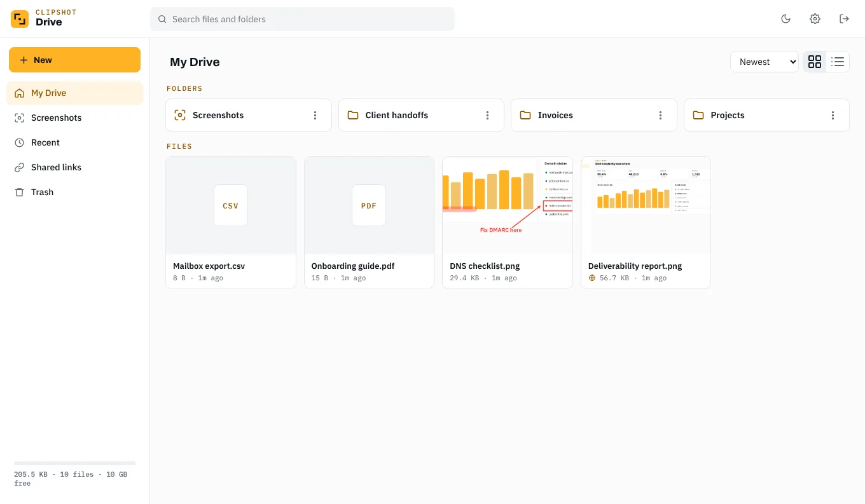Viewport: 865px width, 504px height.
Task: Toggle dark mode with the moon icon
Action: [785, 19]
